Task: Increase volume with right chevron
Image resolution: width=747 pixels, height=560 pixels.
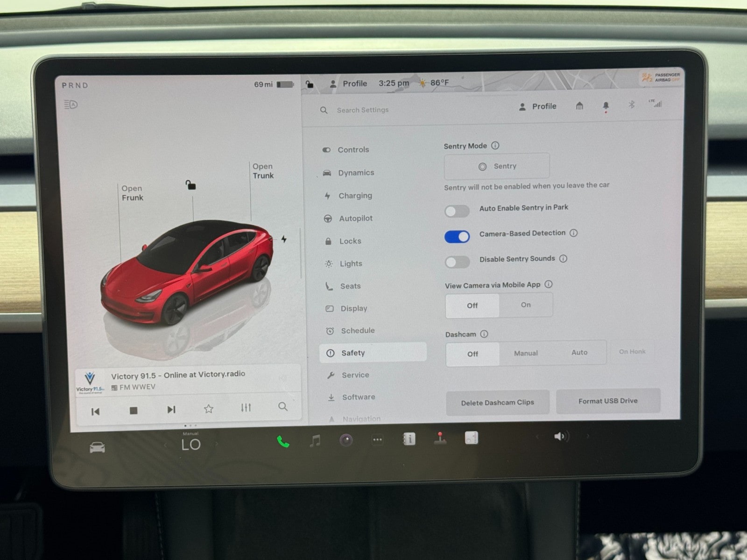Action: [x=588, y=436]
